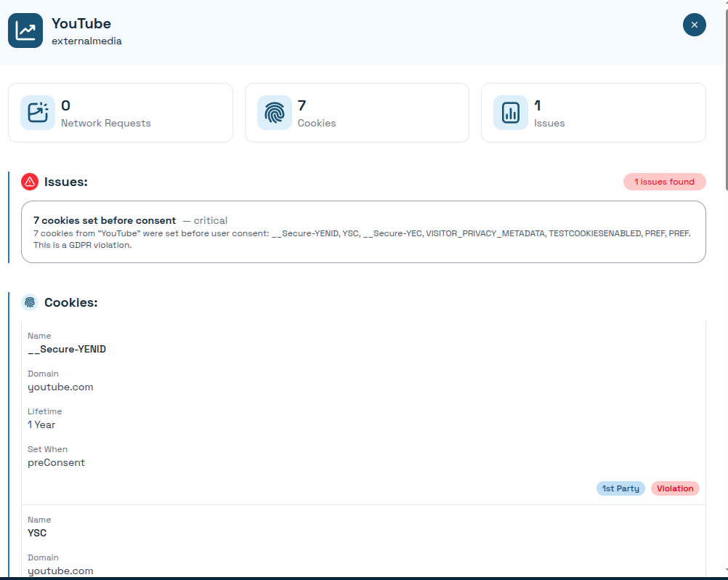Screen dimensions: 728x580
Task: Click the vertical scrollbar on the right edge
Action: (x=724, y=291)
